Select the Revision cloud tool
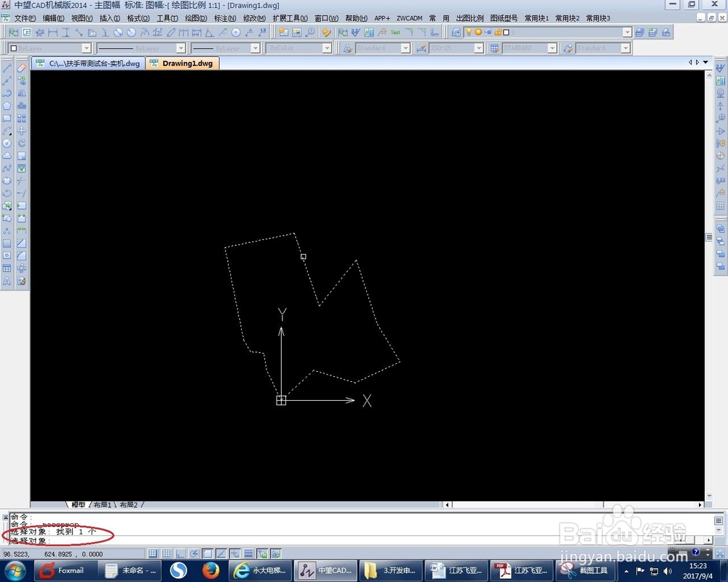Image resolution: width=728 pixels, height=582 pixels. click(x=7, y=156)
